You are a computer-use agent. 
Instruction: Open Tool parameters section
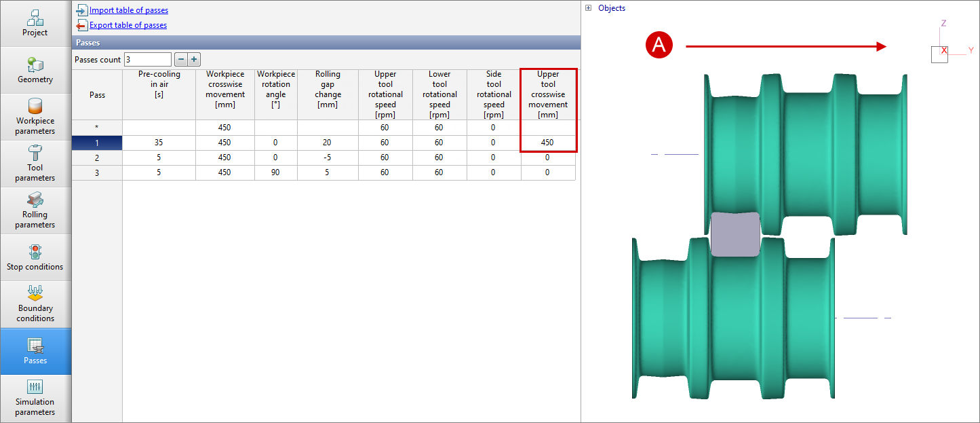click(x=35, y=164)
